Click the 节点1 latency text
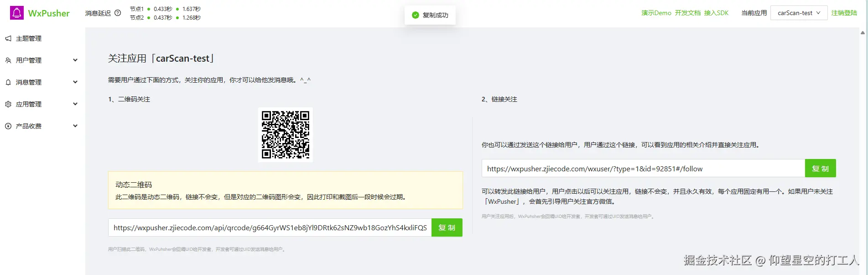 tap(165, 9)
